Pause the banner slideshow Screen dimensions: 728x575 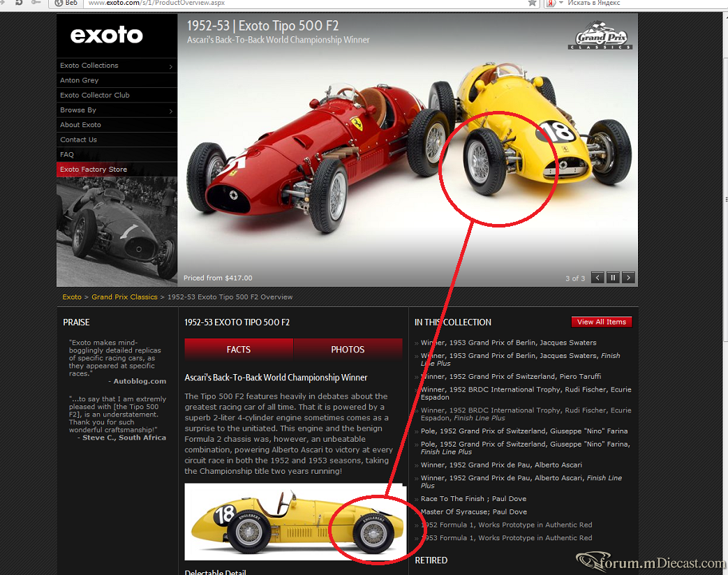click(x=613, y=278)
